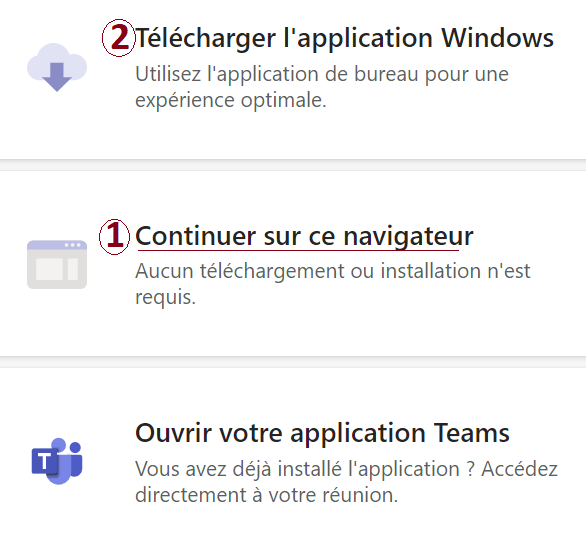The height and width of the screenshot is (536, 586).
Task: Click the cloud download icon
Action: [57, 67]
